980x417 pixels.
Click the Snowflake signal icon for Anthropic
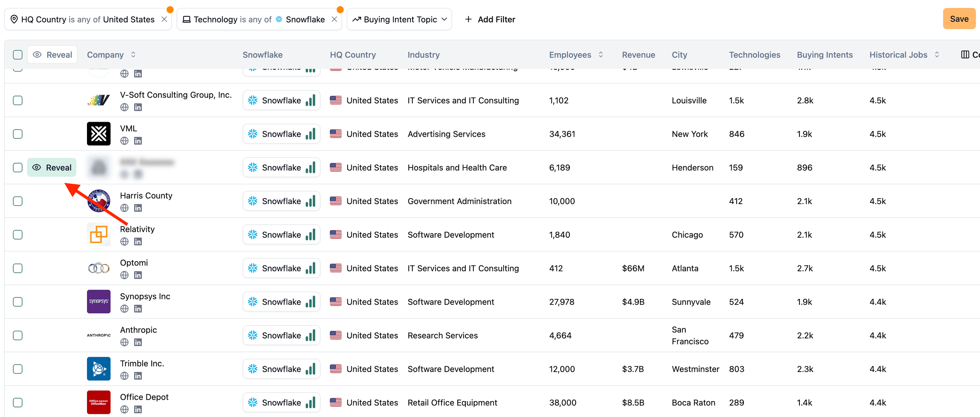tap(311, 335)
